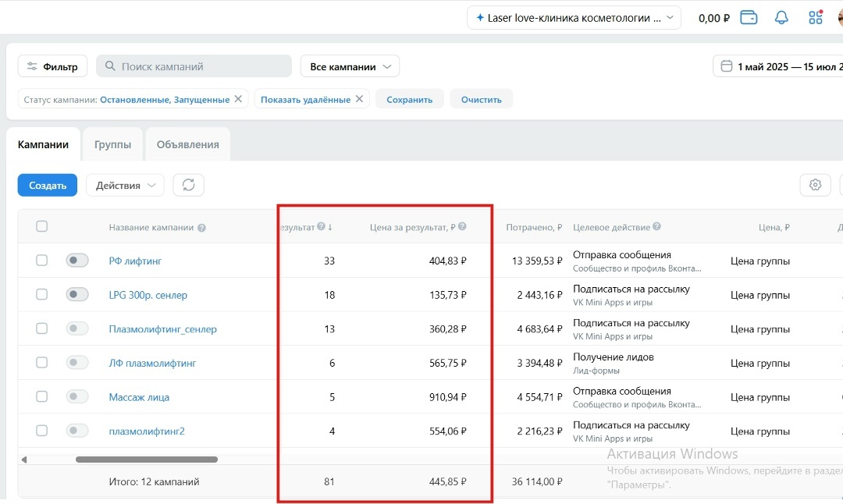Open the apps grid icon
Screen dimensions: 843x504
pyautogui.click(x=816, y=18)
